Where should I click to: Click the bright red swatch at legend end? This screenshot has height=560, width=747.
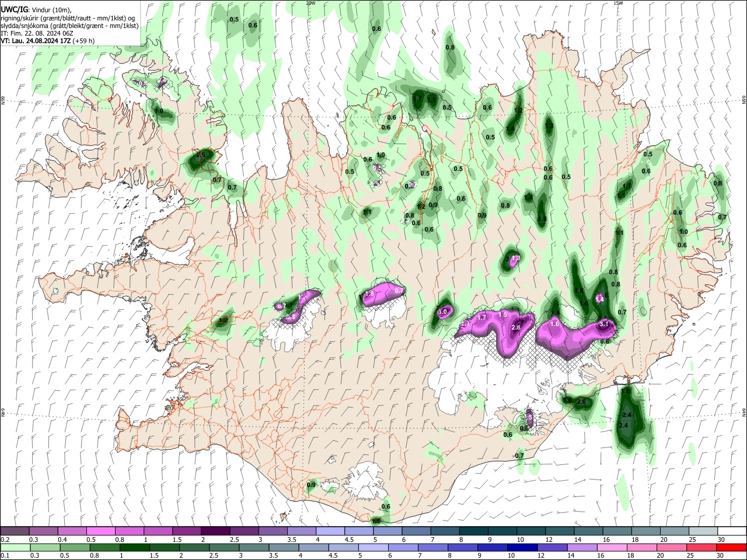click(x=732, y=547)
